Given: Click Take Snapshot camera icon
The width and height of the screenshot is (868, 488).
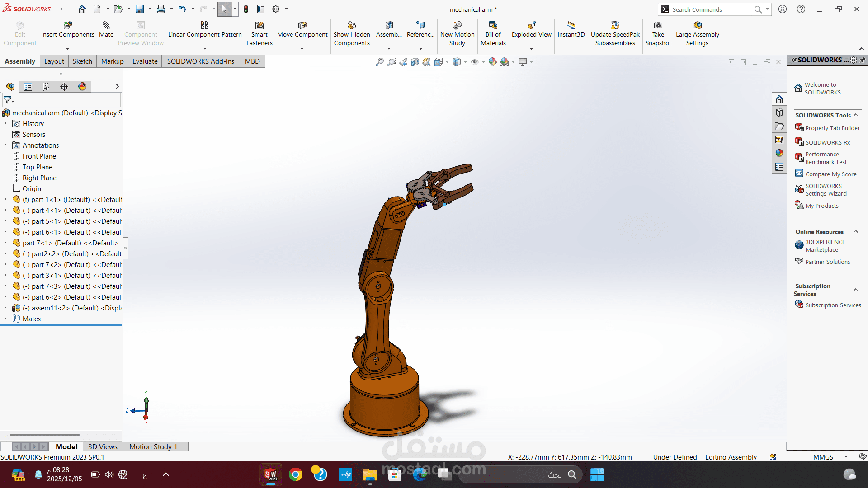Looking at the screenshot, I should tap(658, 25).
